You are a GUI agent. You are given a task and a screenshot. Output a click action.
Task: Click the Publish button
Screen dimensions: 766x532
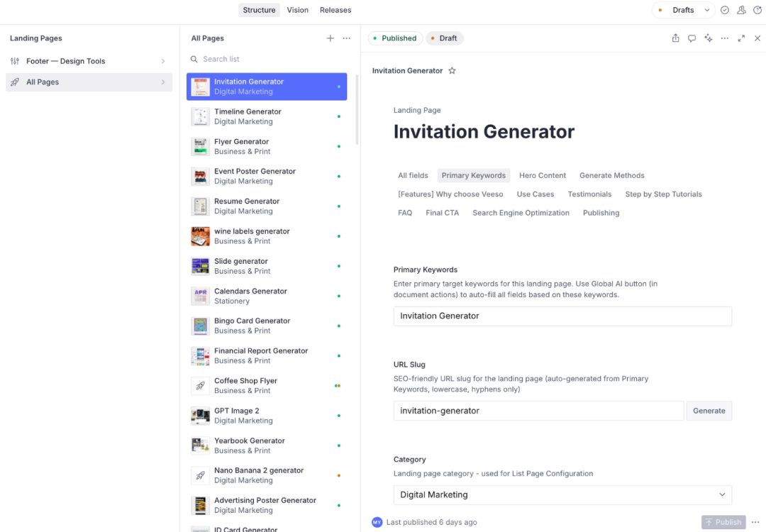coord(723,522)
